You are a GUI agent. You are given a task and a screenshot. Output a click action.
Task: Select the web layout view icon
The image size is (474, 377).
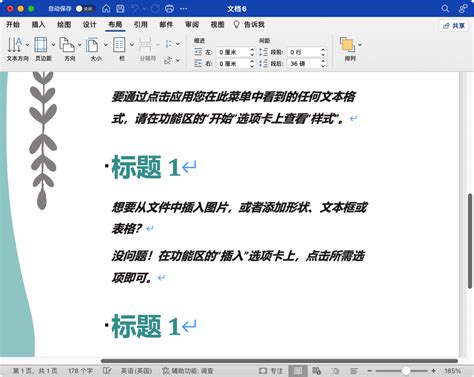point(317,371)
